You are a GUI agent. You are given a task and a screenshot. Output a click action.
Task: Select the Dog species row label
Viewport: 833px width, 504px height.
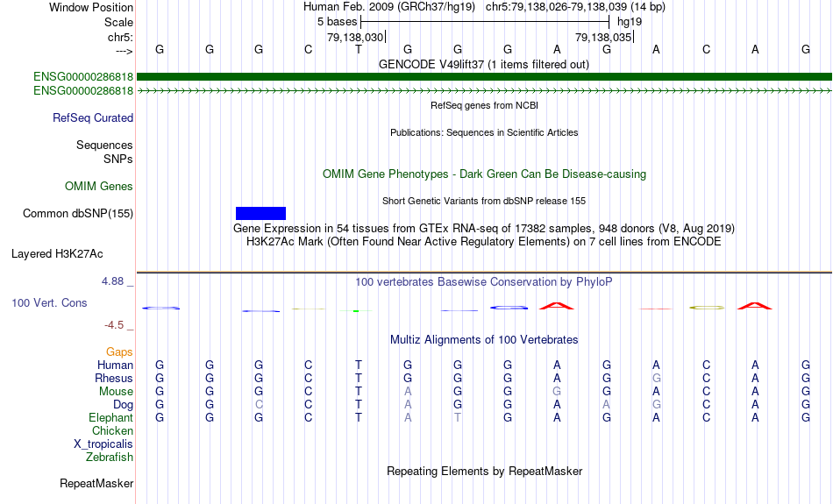tap(124, 405)
